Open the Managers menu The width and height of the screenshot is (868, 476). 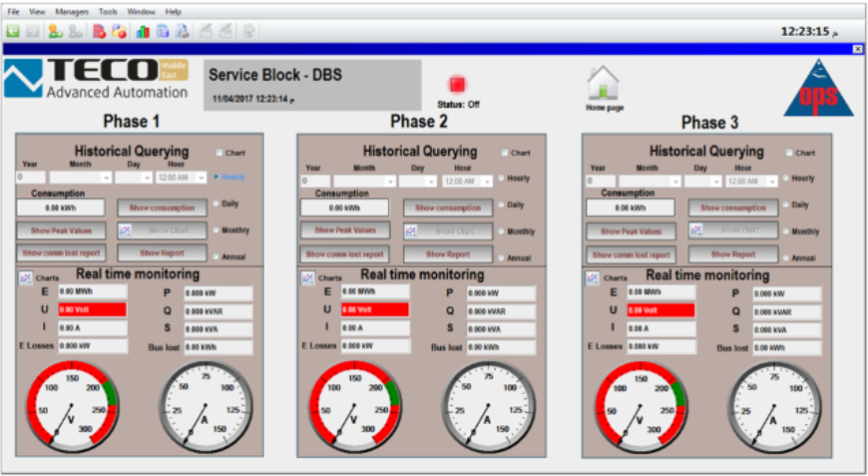tap(72, 11)
